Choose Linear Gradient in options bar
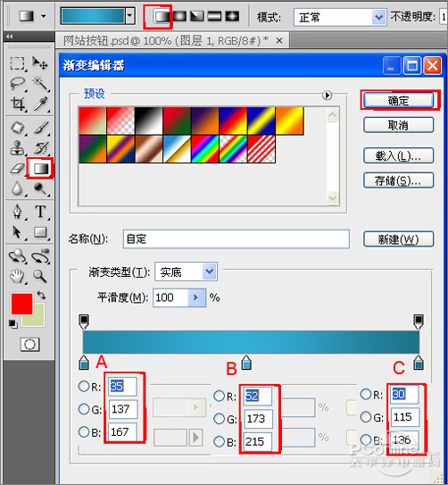 [x=162, y=16]
